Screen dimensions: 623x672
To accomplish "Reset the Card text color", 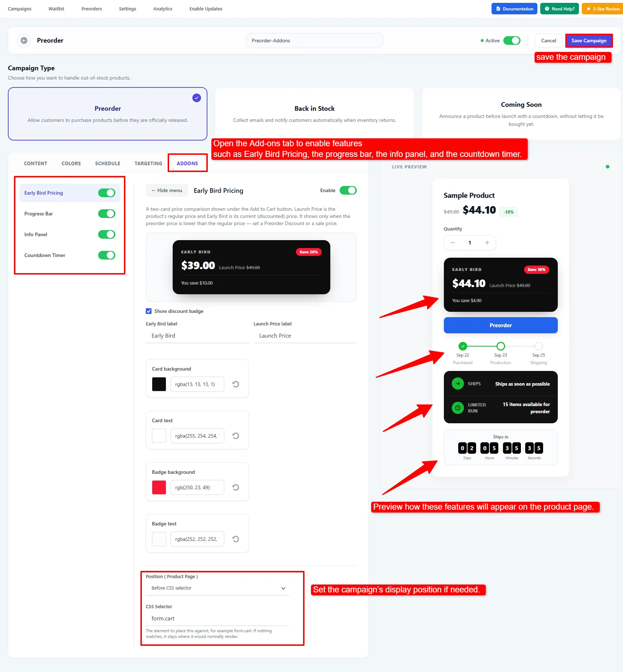I will tap(236, 436).
